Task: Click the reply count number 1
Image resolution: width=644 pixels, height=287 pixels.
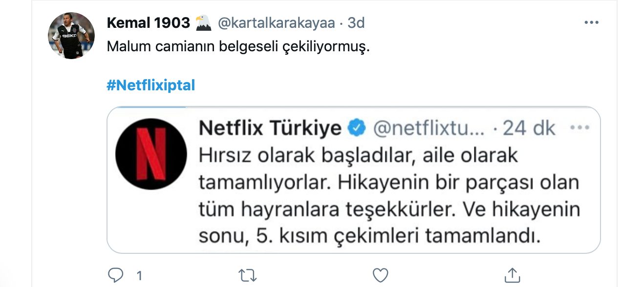Action: (139, 276)
